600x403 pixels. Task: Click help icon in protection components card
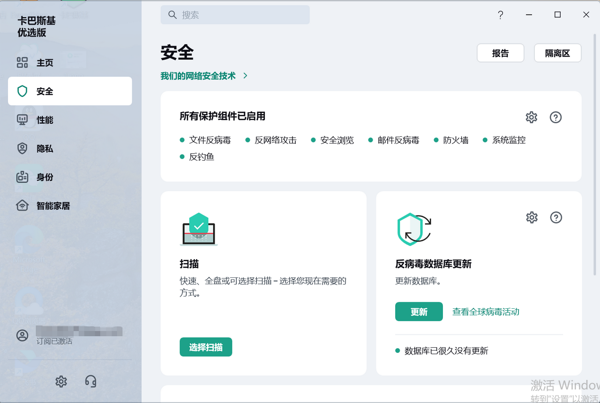point(556,117)
